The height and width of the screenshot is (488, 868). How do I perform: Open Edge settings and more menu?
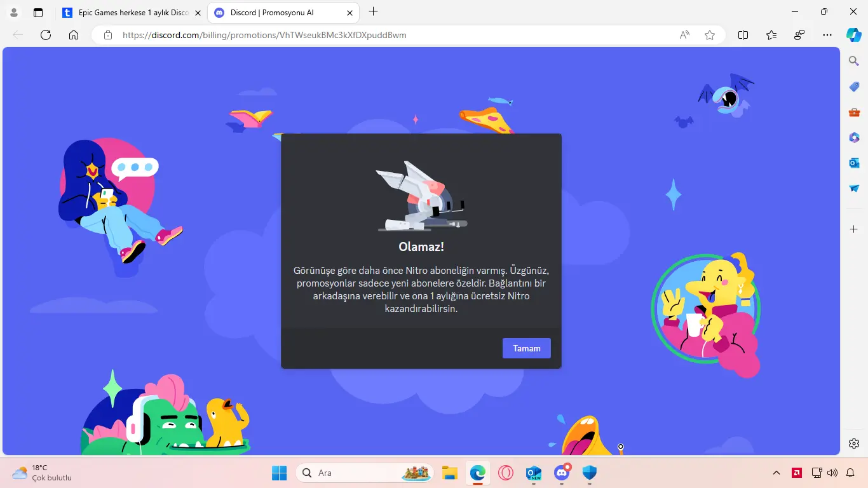coord(827,35)
